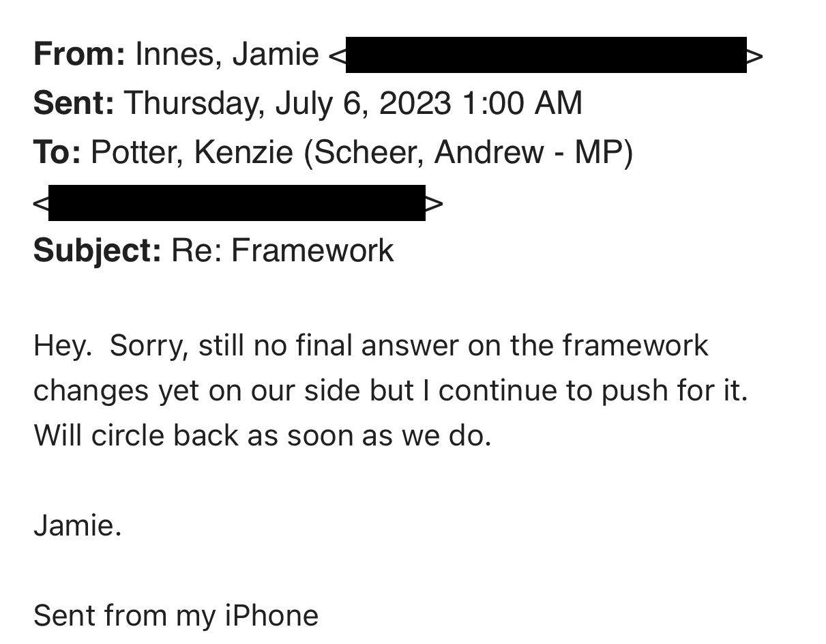Viewport: 826px width, 644px height.
Task: Click the greeting word Hey.
Action: [62, 345]
